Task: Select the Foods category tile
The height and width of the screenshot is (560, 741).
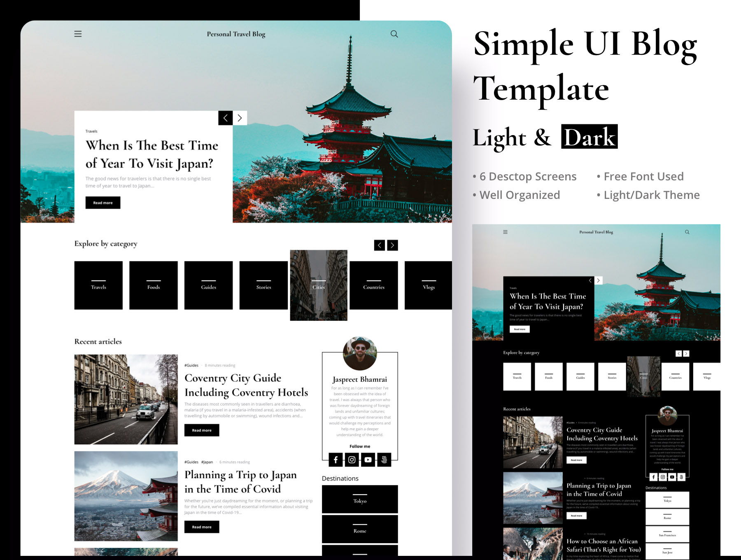Action: tap(154, 285)
